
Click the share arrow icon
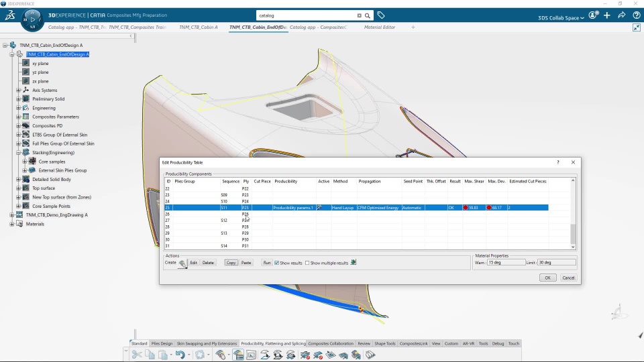click(x=621, y=15)
